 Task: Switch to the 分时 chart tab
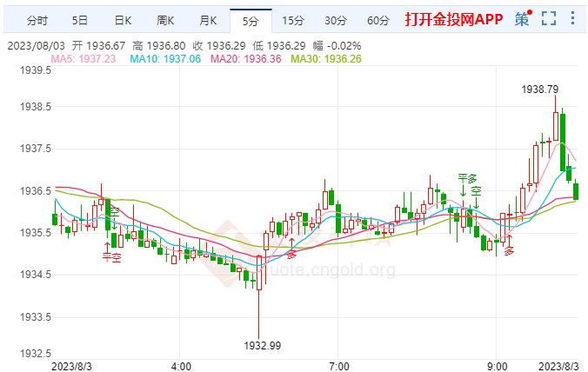pyautogui.click(x=37, y=20)
